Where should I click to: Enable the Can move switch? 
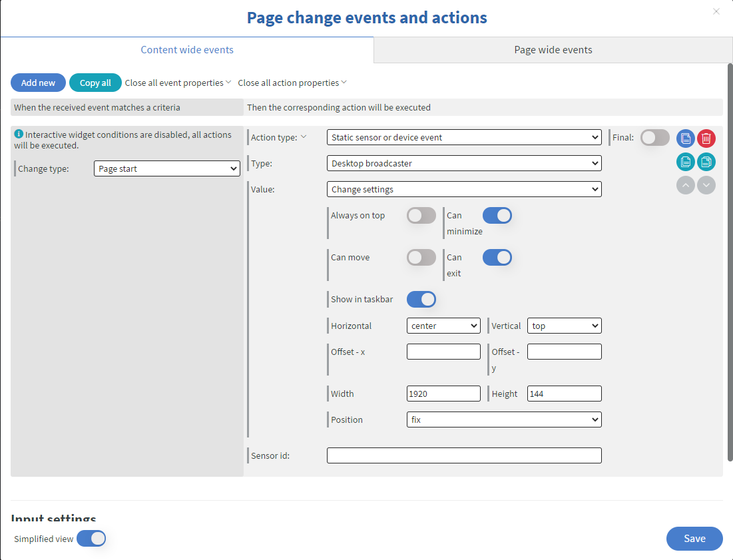click(421, 258)
